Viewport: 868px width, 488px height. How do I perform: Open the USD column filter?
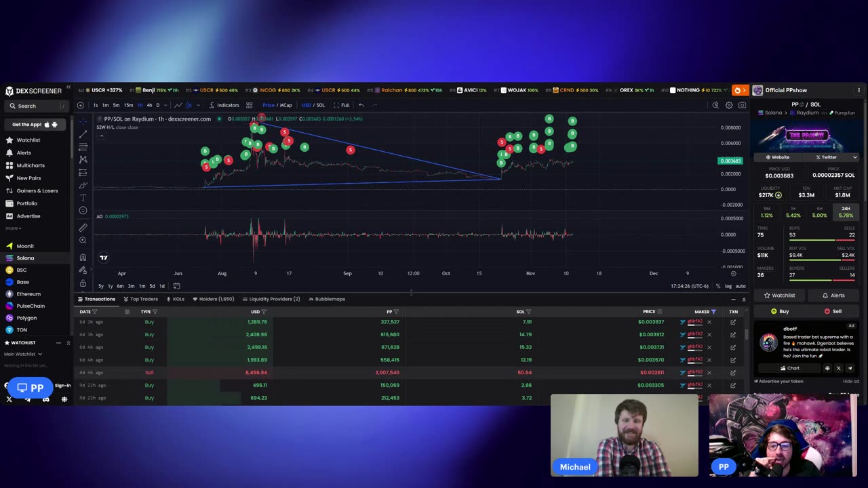264,312
